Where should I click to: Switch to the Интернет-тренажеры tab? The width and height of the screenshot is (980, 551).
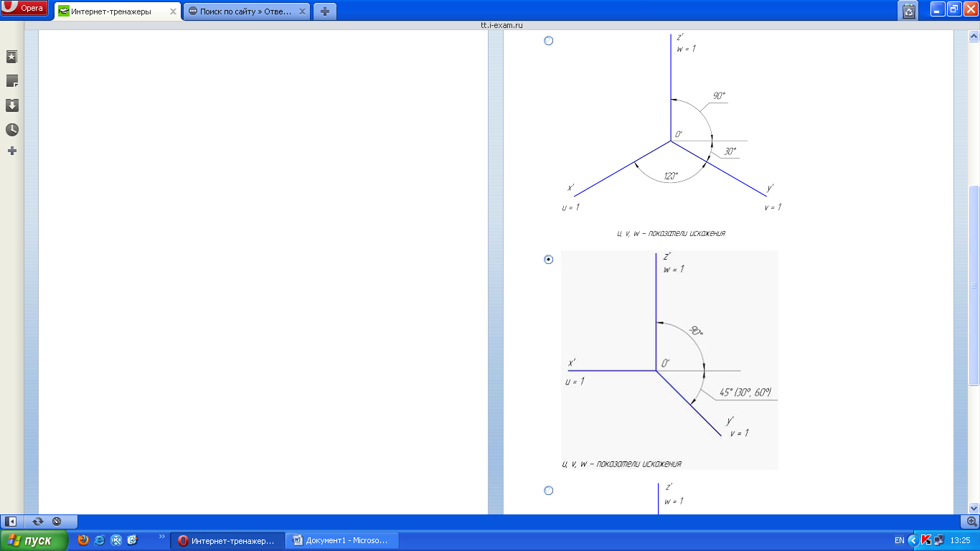[x=117, y=11]
